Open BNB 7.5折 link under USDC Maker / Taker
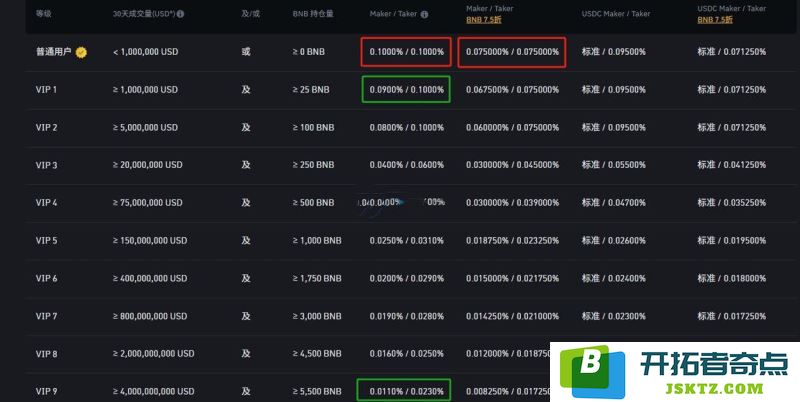This screenshot has width=800, height=402. 715,20
